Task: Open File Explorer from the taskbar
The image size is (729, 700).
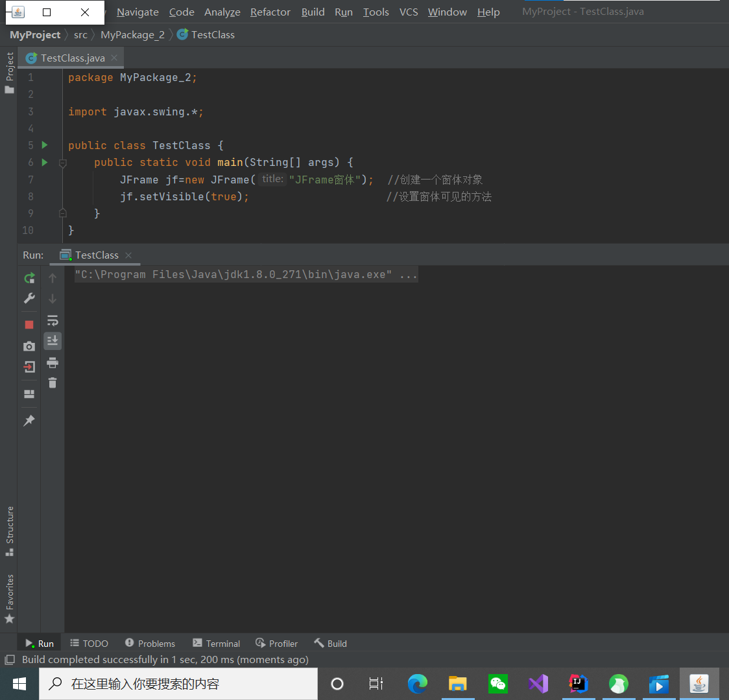Action: (457, 684)
